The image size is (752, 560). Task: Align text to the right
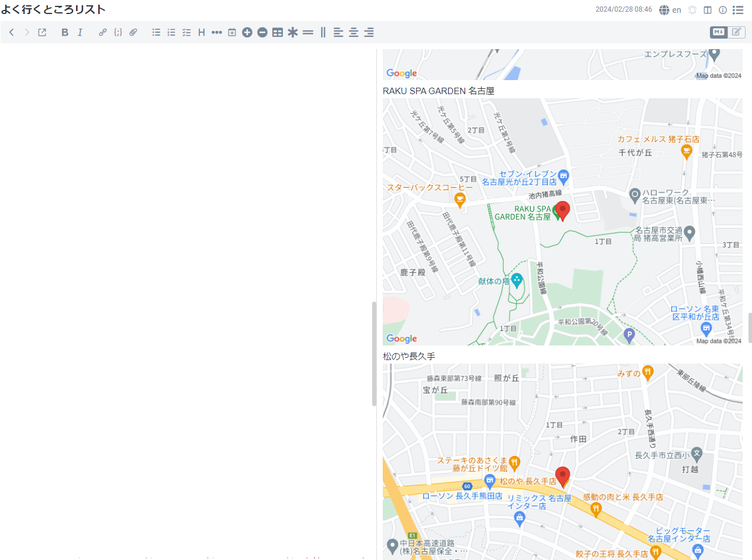369,32
